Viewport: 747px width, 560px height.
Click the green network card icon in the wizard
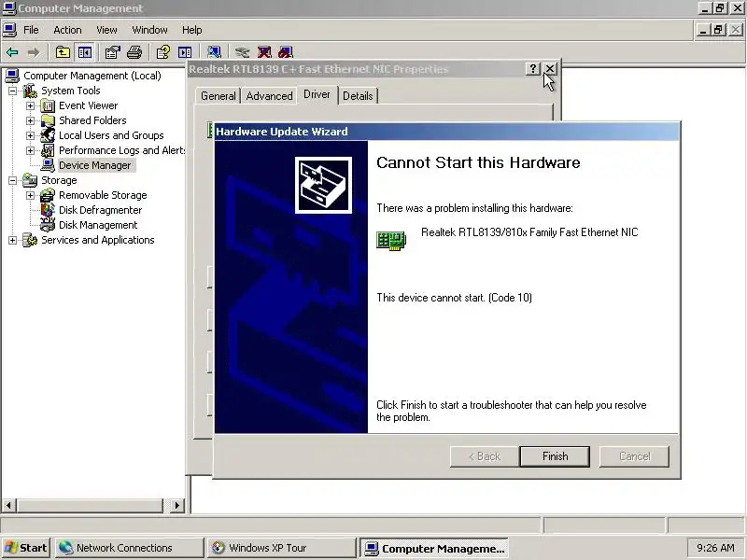pyautogui.click(x=391, y=241)
